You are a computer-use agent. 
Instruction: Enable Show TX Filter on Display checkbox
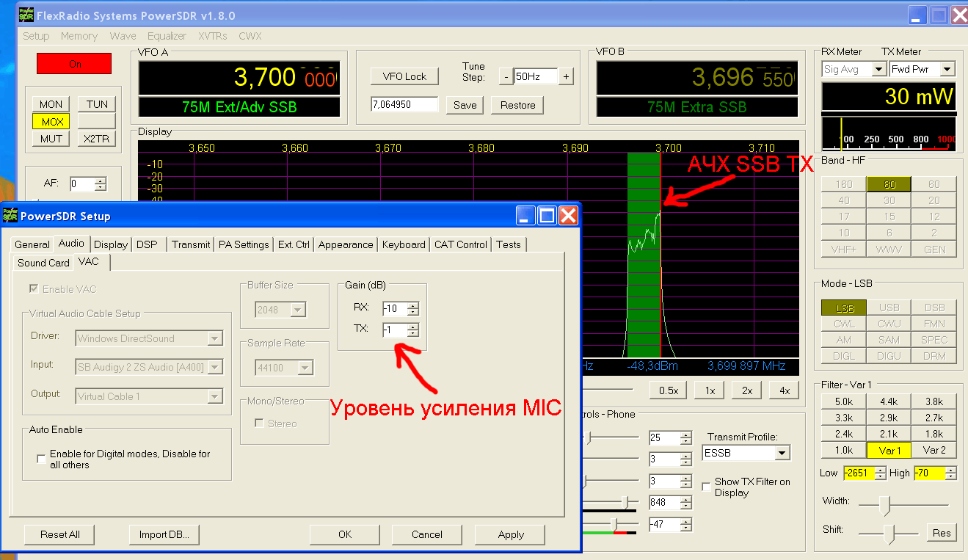coord(706,486)
